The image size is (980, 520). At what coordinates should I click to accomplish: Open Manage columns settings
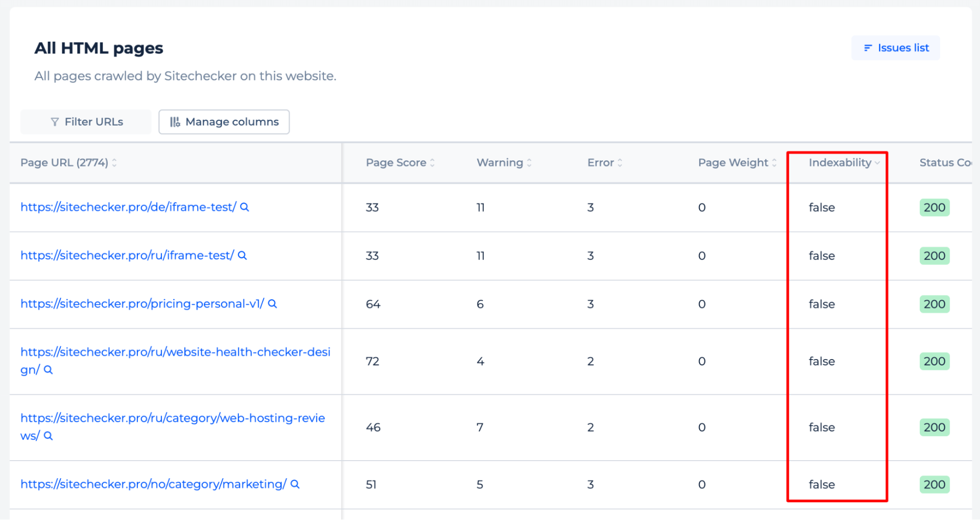[x=224, y=122]
